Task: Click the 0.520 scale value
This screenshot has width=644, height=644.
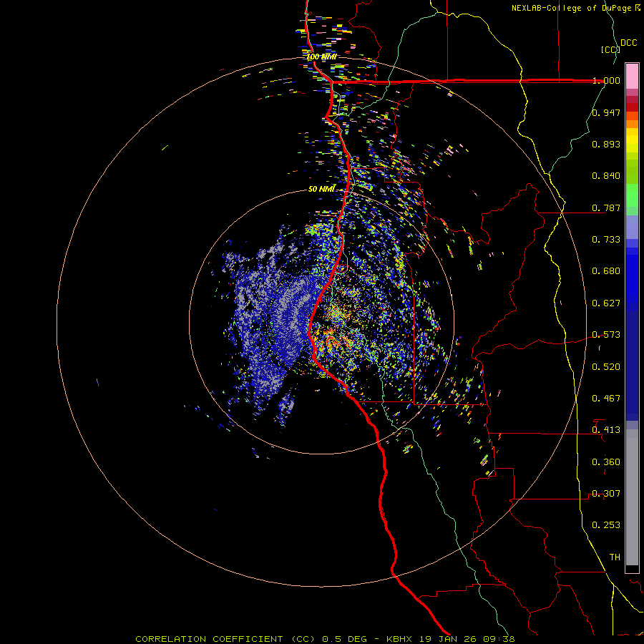Action: (606, 367)
